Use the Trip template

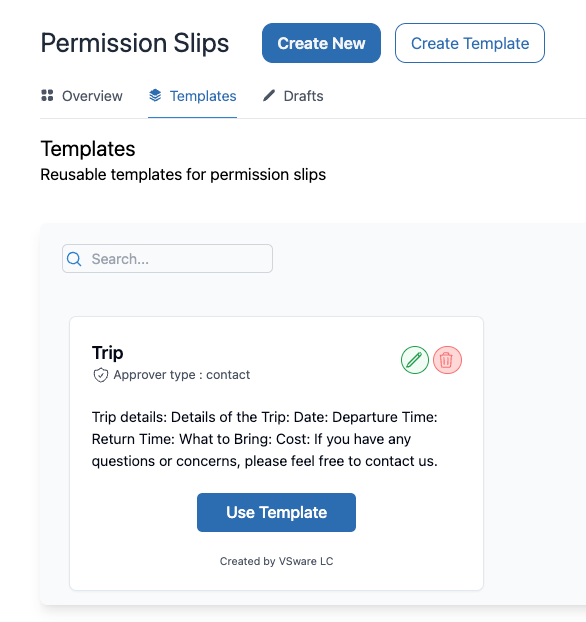(x=277, y=513)
